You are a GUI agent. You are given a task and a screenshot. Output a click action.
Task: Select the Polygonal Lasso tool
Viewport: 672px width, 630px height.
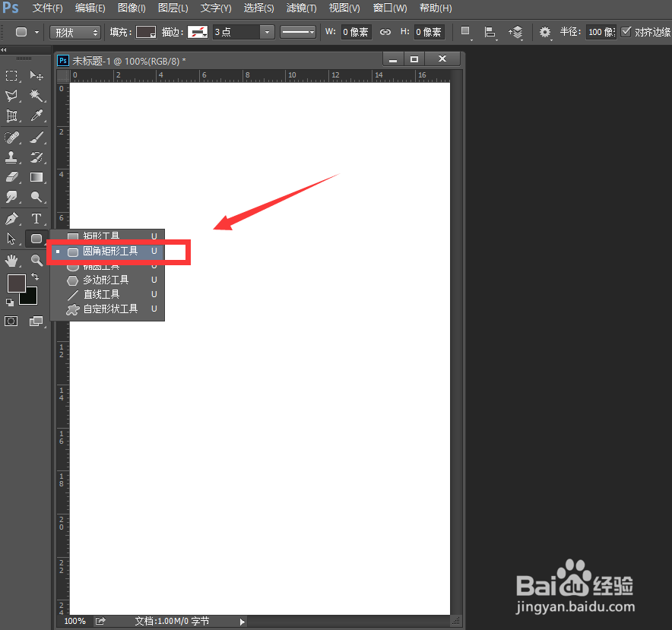(11, 95)
